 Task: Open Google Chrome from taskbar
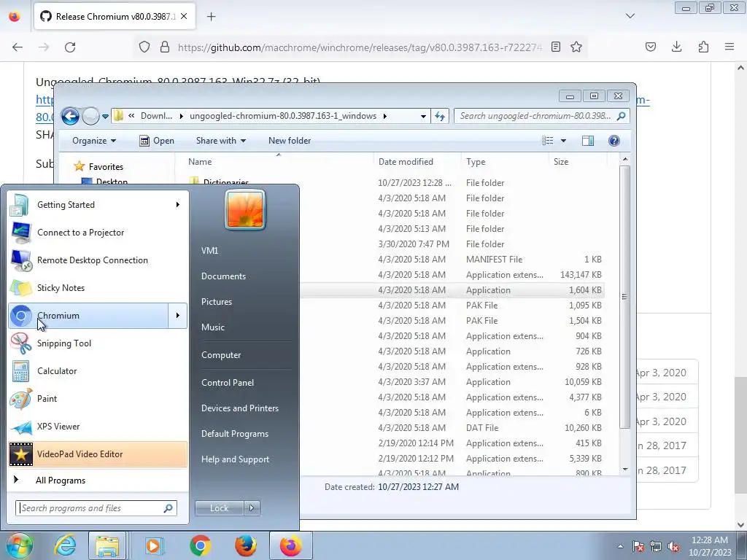(x=200, y=545)
